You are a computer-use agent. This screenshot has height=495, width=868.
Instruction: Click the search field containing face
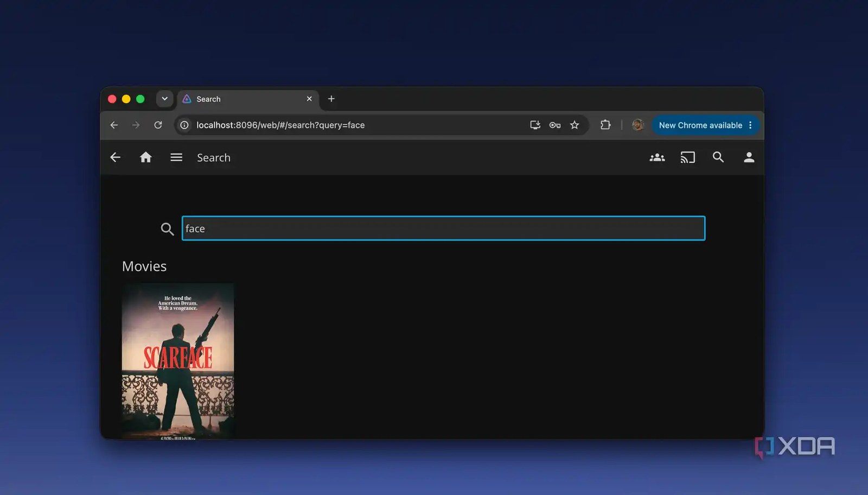[x=443, y=229]
